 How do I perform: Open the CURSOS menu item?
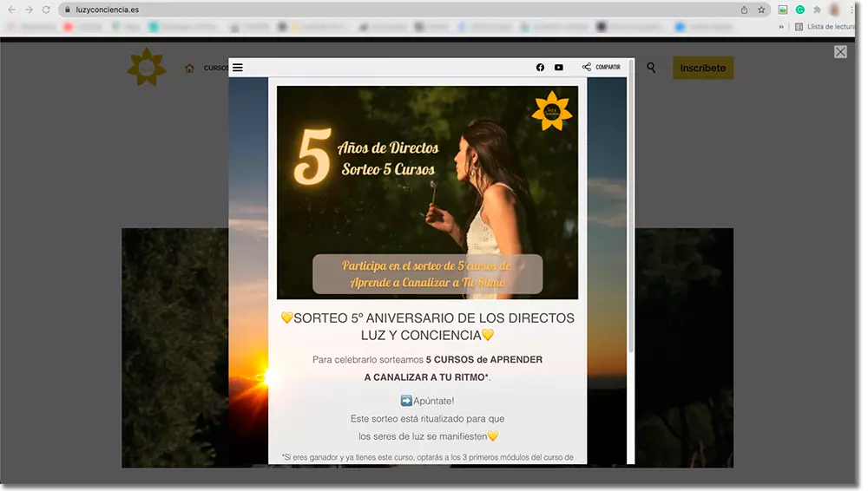[x=216, y=68]
